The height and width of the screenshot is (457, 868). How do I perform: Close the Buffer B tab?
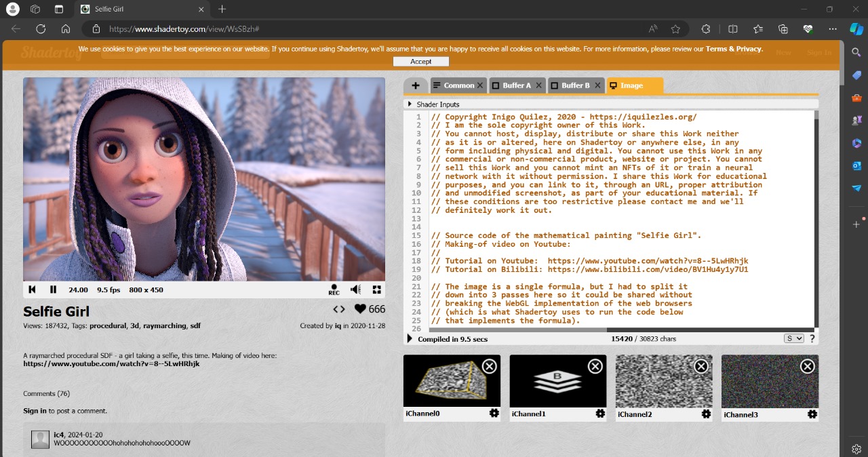pyautogui.click(x=597, y=85)
